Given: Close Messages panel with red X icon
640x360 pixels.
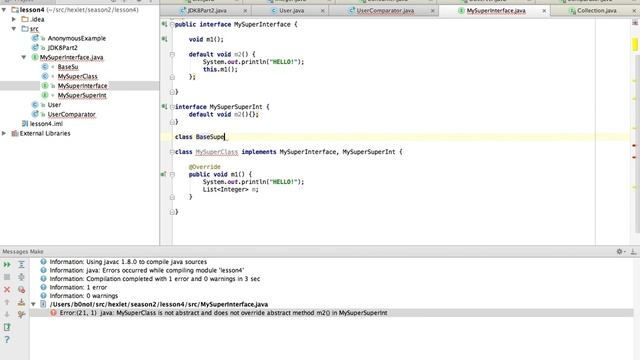Looking at the screenshot, I should (7, 289).
